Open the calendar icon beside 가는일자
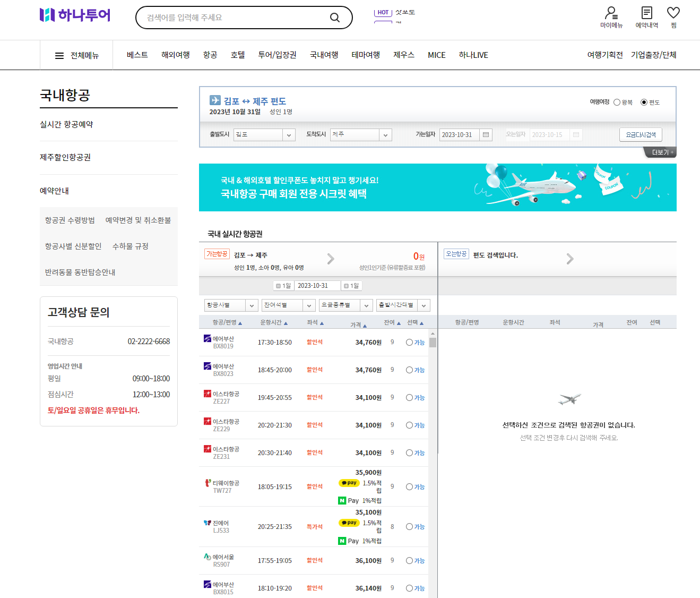This screenshot has height=598, width=700. pyautogui.click(x=486, y=134)
